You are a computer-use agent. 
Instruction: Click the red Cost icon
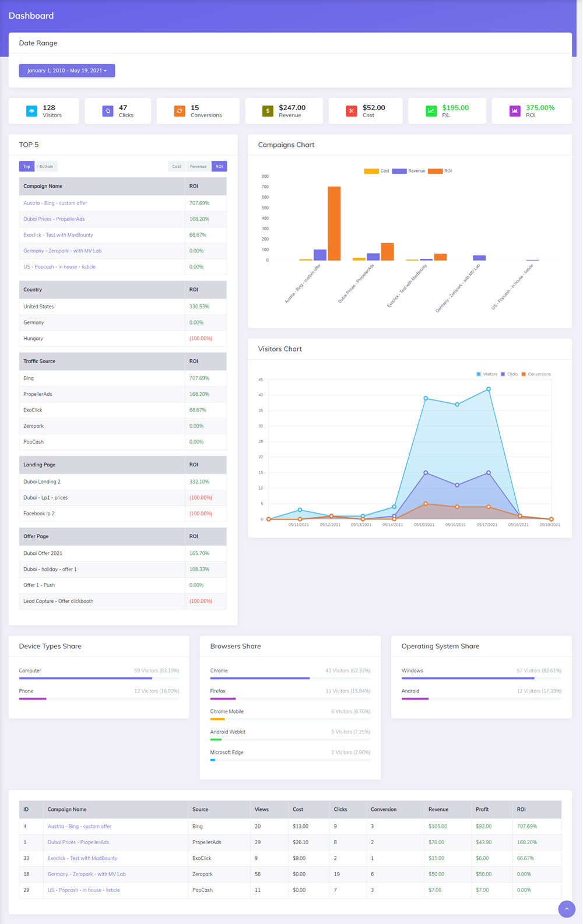[x=352, y=111]
